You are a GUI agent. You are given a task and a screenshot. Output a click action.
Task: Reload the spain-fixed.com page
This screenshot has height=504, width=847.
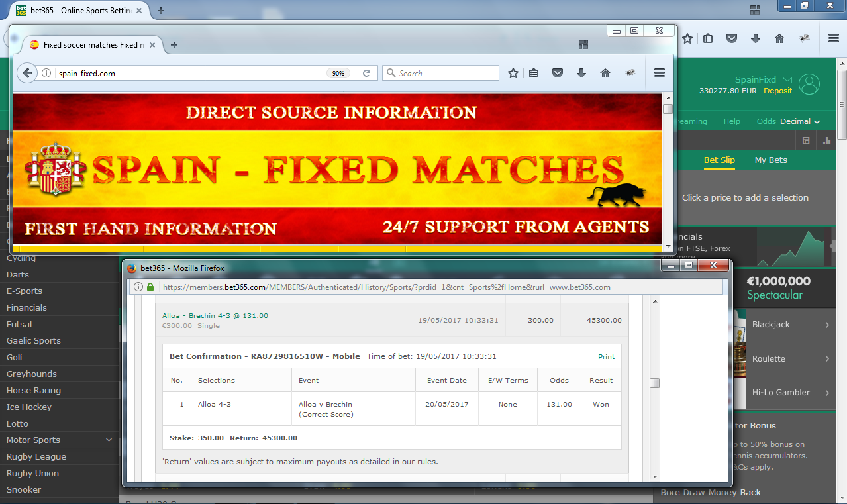(367, 74)
